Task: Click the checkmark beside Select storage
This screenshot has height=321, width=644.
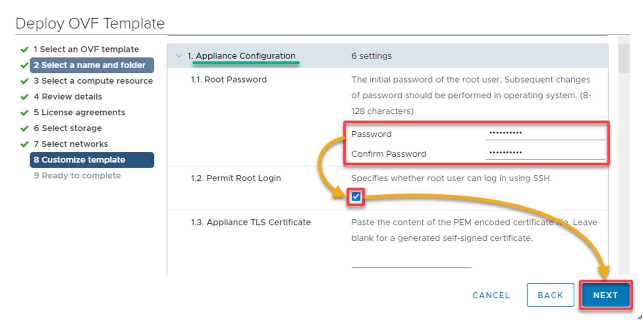Action: pos(24,128)
